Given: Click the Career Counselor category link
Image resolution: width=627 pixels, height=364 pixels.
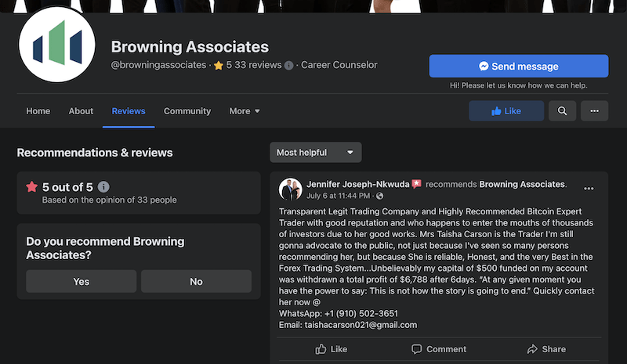Looking at the screenshot, I should click(339, 65).
